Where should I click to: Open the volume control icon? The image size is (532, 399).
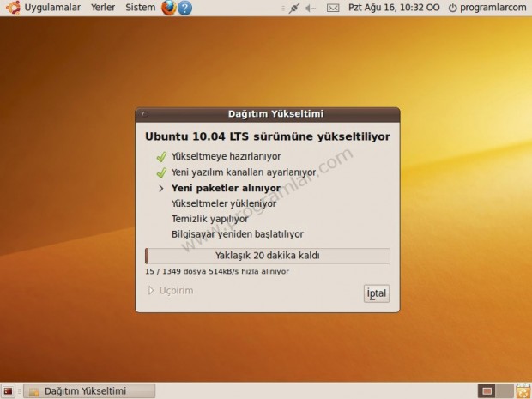tap(310, 8)
